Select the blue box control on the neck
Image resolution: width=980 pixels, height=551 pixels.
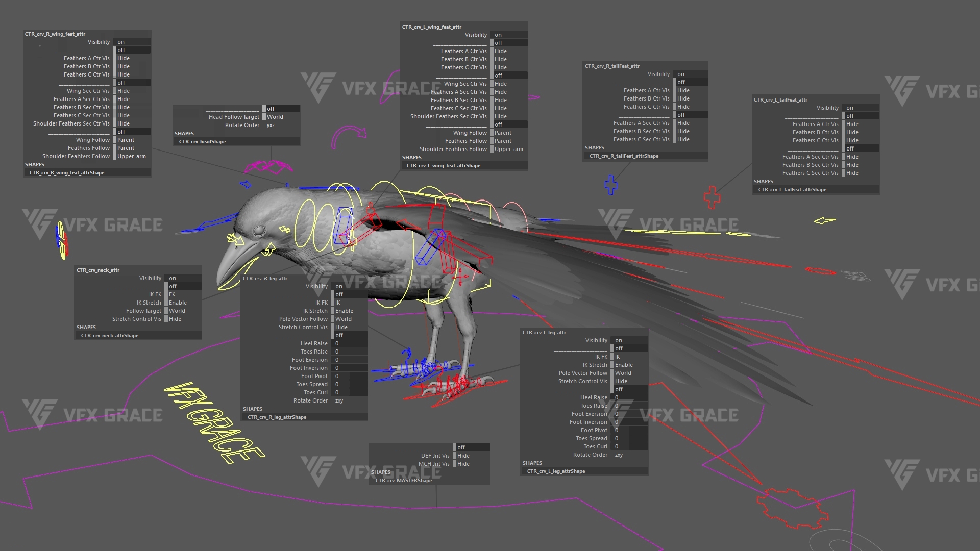pyautogui.click(x=343, y=226)
